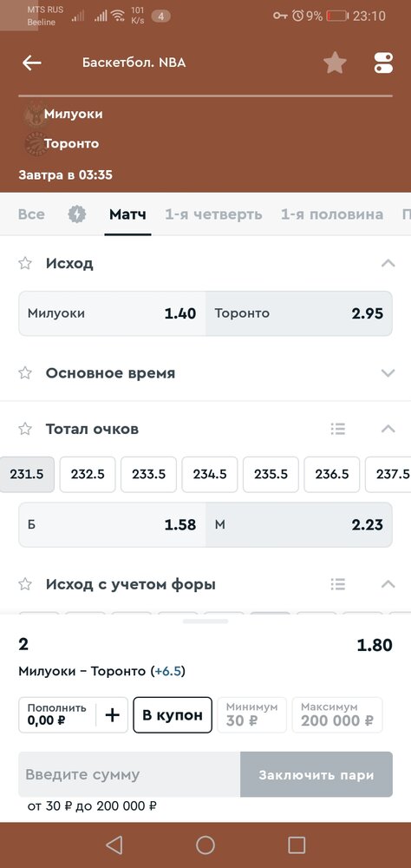Click the В купон button
411x868 pixels.
pos(173,714)
